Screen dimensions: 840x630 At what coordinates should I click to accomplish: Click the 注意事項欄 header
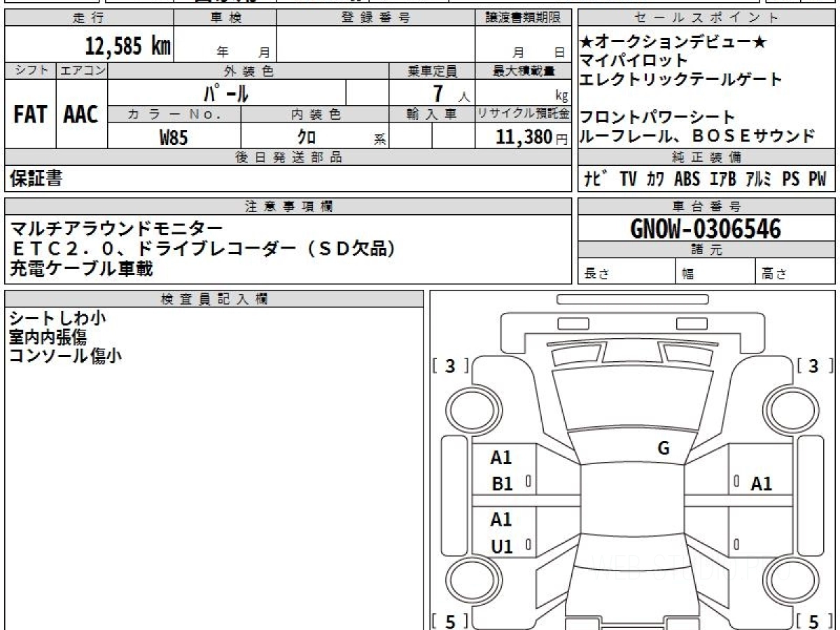tap(288, 206)
